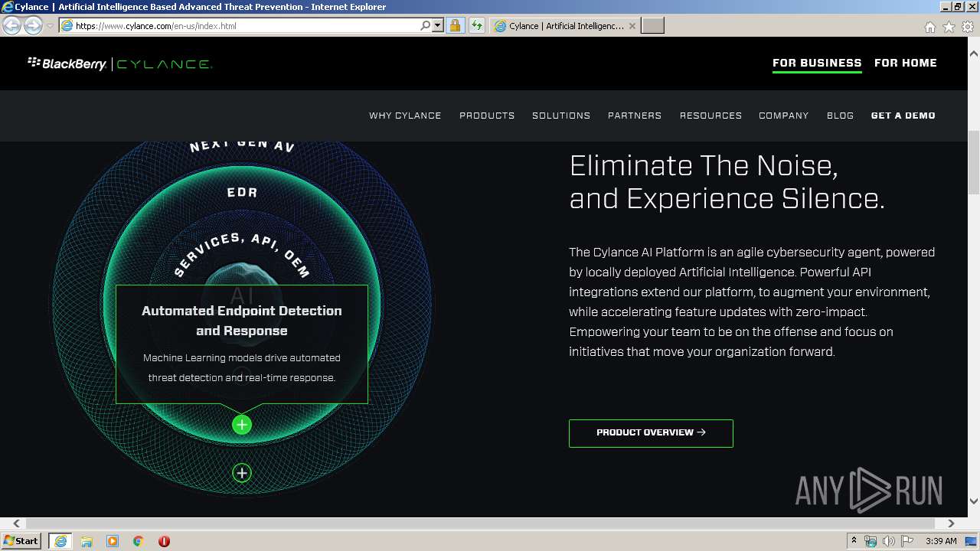Click the scroll down arrow of the page
The height and width of the screenshot is (551, 980).
pos(974,501)
